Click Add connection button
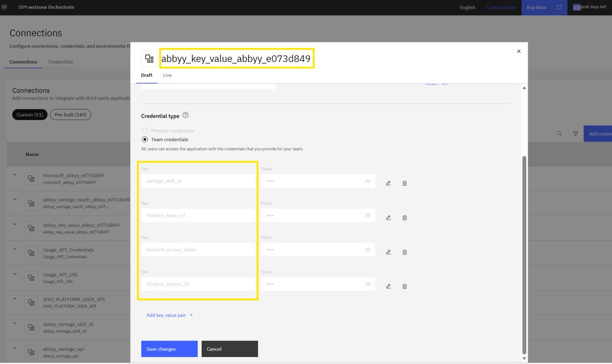This screenshot has width=612, height=364. (598, 133)
